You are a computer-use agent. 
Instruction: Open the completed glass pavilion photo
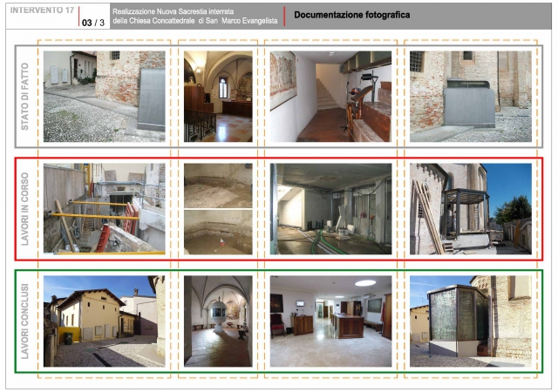(470, 321)
